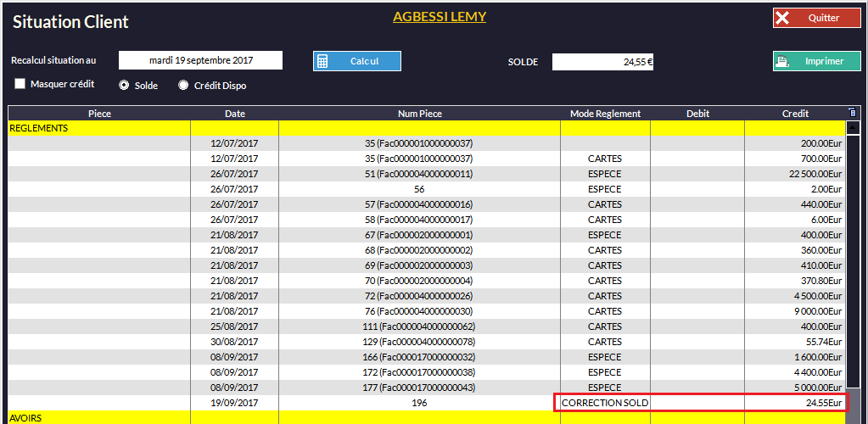This screenshot has width=868, height=424.
Task: Click the printer icon beside Imprimer
Action: (784, 61)
